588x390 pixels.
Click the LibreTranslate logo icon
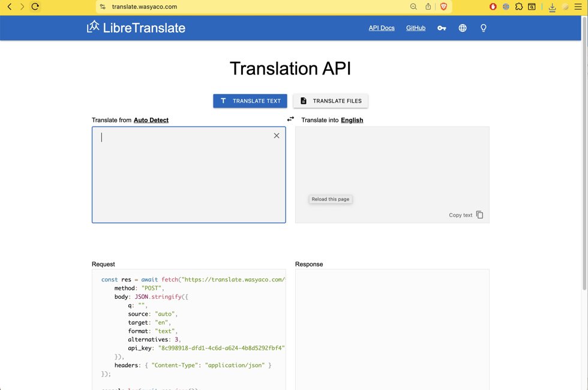[93, 27]
